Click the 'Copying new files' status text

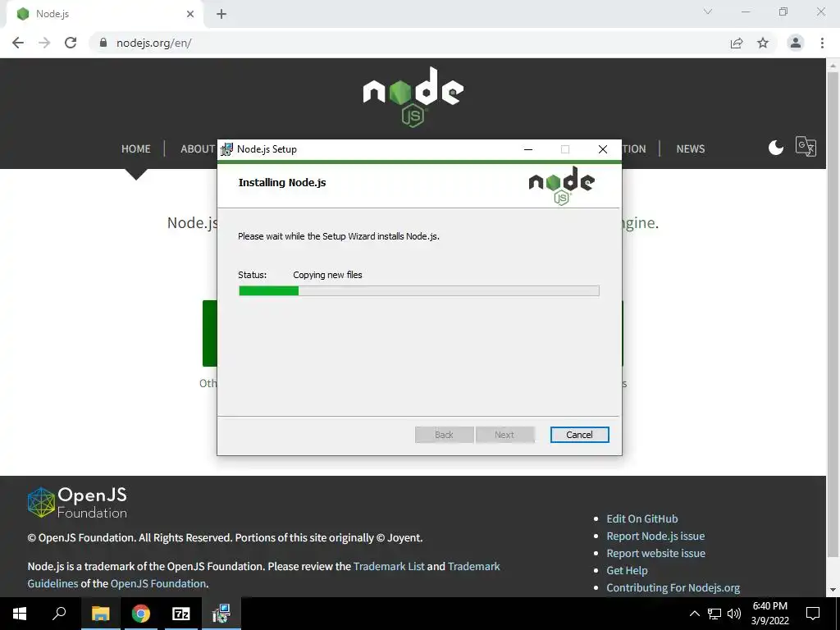pyautogui.click(x=327, y=275)
